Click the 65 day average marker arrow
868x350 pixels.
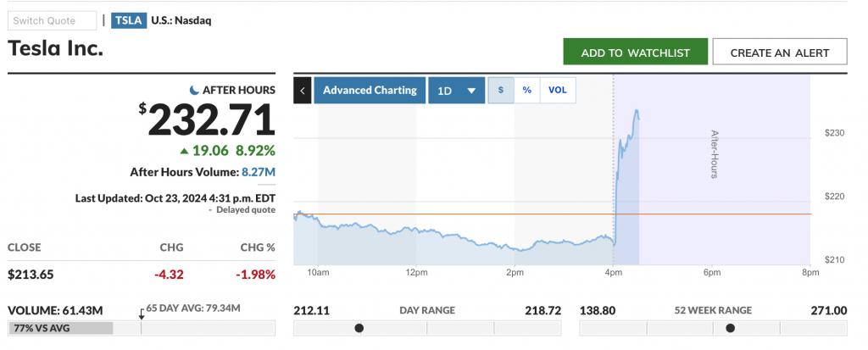[142, 313]
